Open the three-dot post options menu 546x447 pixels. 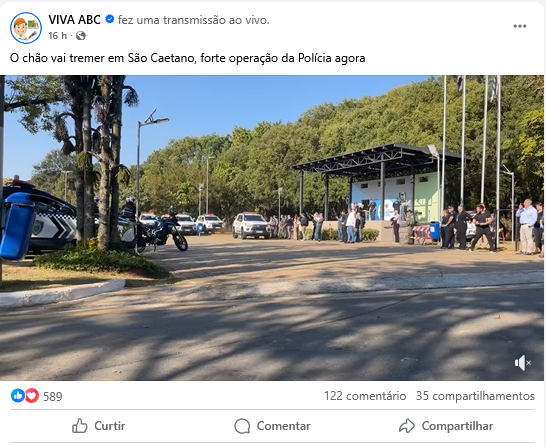520,26
